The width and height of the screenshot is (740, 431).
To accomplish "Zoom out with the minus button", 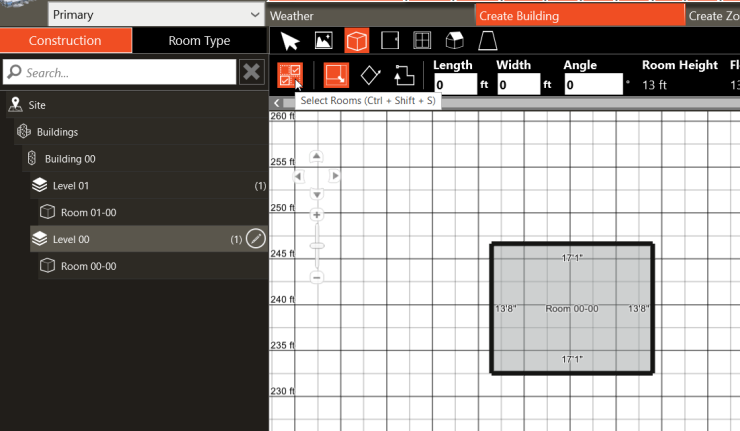I will pyautogui.click(x=317, y=278).
